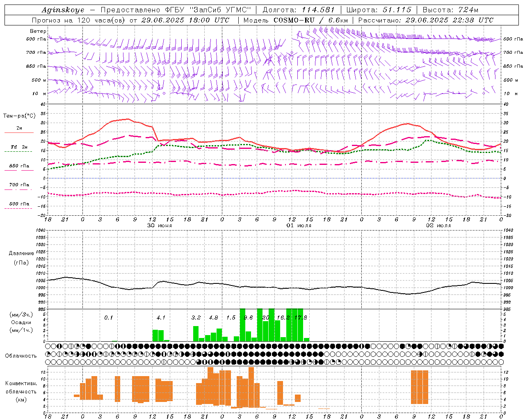Click the Облачность cloud cover label
Image resolution: width=525 pixels, height=420 pixels.
tap(21, 356)
